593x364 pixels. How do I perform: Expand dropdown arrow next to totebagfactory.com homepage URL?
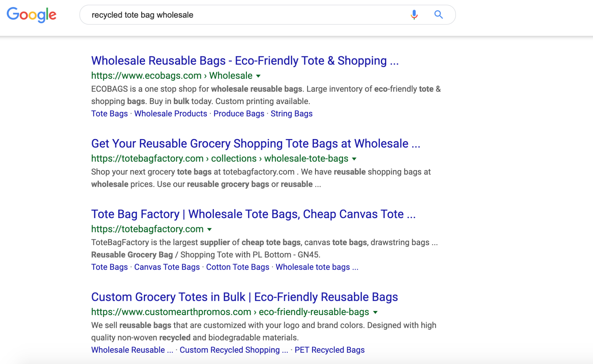pyautogui.click(x=209, y=230)
